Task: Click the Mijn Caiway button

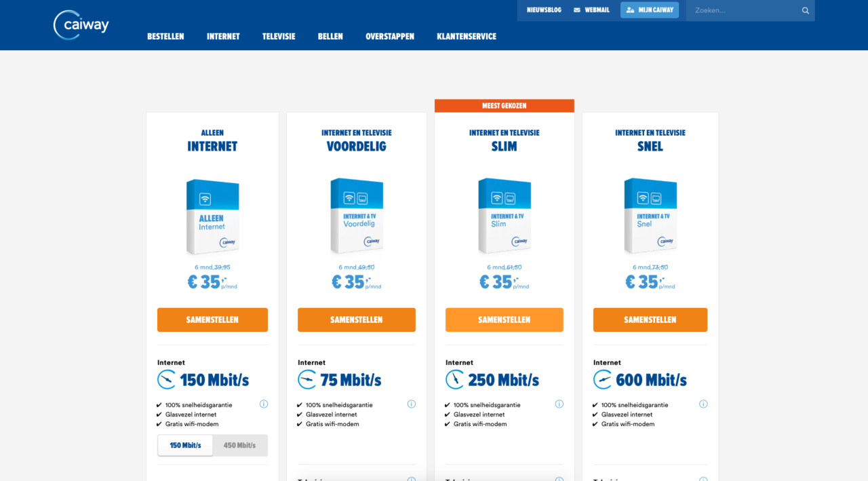Action: (x=649, y=10)
